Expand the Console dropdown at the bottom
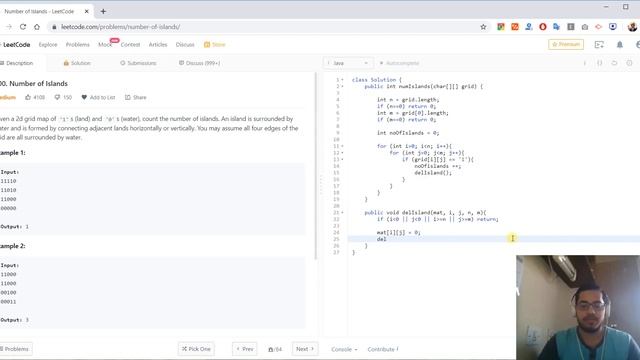The image size is (640, 360). (x=344, y=349)
